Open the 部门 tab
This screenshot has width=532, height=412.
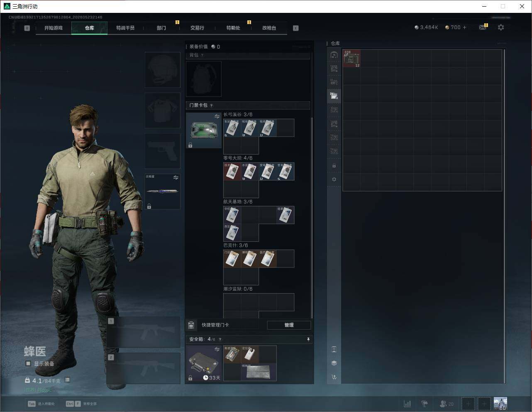pos(161,28)
